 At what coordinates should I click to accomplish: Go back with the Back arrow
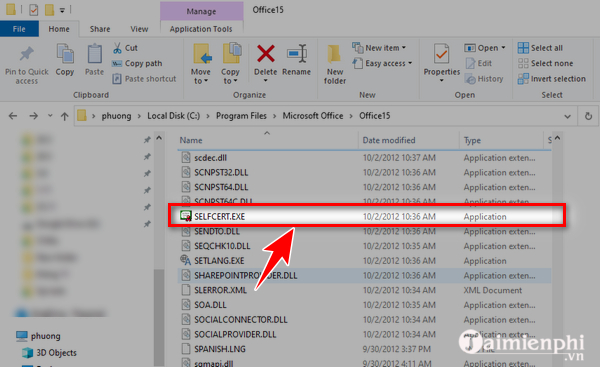pos(13,116)
